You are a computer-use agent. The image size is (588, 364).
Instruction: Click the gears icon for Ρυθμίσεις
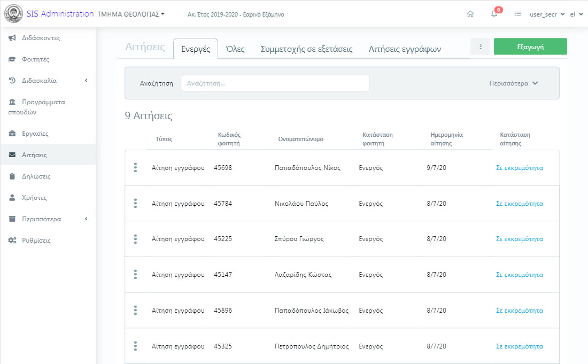point(12,241)
